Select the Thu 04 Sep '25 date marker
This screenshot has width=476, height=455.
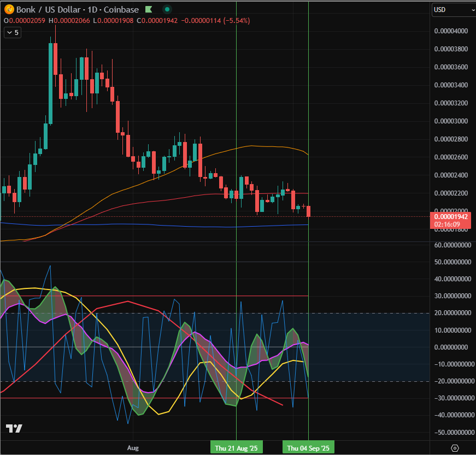click(x=308, y=448)
